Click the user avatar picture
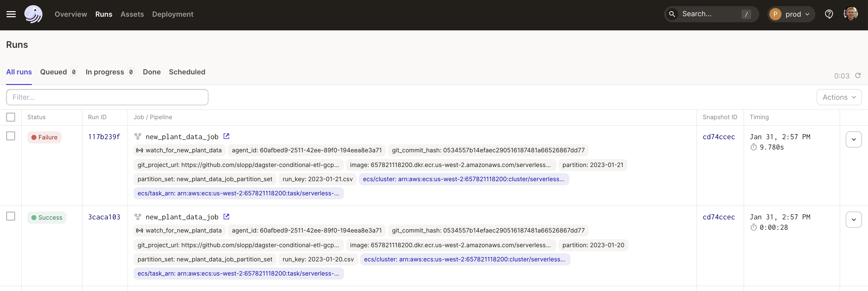 pyautogui.click(x=851, y=14)
